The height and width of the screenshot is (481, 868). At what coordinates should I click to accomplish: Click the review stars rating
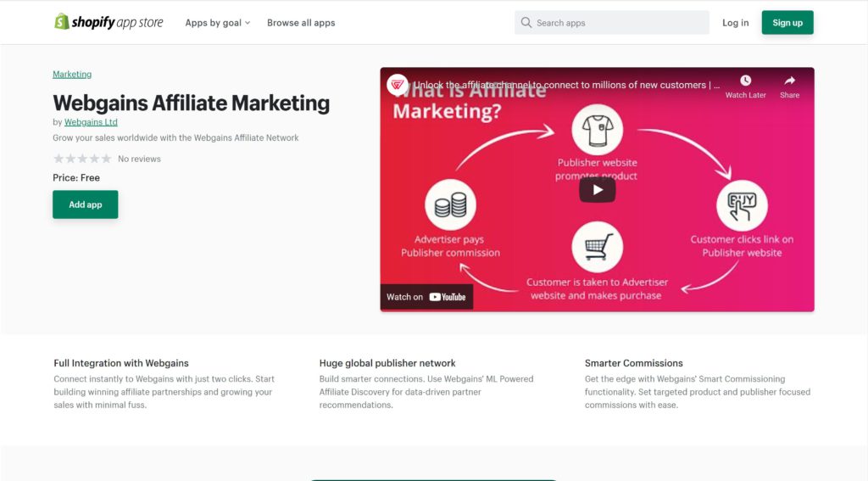pos(82,159)
